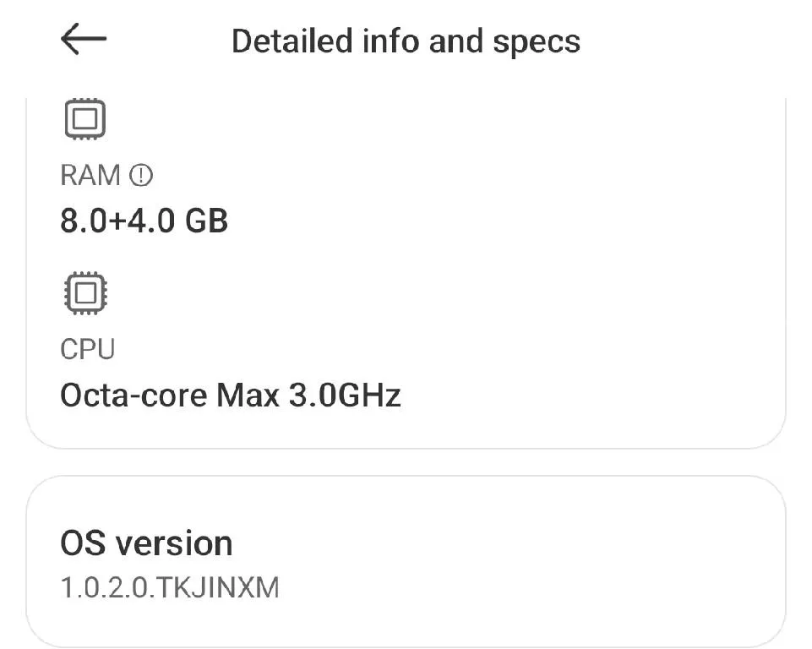Image resolution: width=812 pixels, height=649 pixels.
Task: Click the word 'specs' in page title
Action: (x=538, y=41)
